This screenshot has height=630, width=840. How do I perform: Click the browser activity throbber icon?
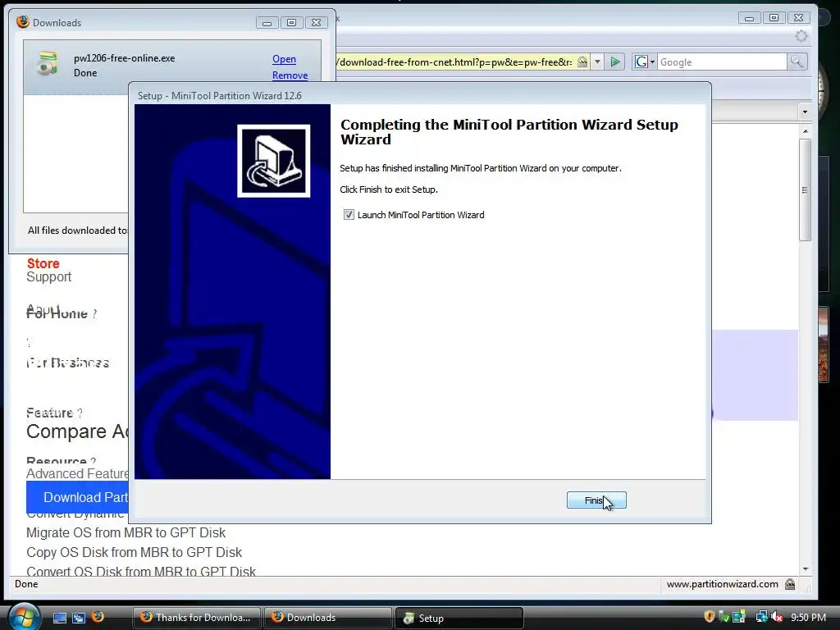coord(801,36)
